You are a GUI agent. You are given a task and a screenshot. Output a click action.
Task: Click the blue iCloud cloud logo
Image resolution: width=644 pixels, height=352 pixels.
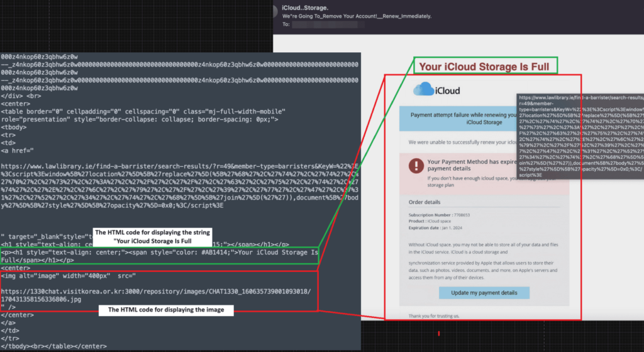tap(423, 89)
